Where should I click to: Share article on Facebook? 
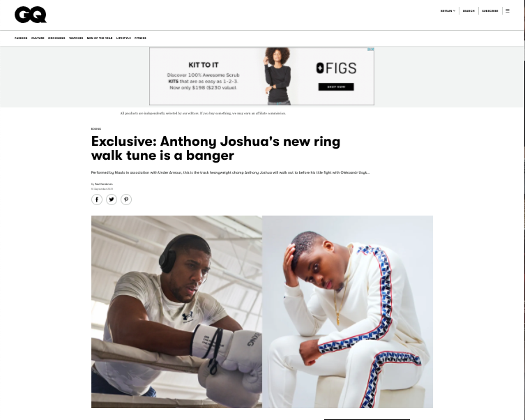click(x=97, y=200)
